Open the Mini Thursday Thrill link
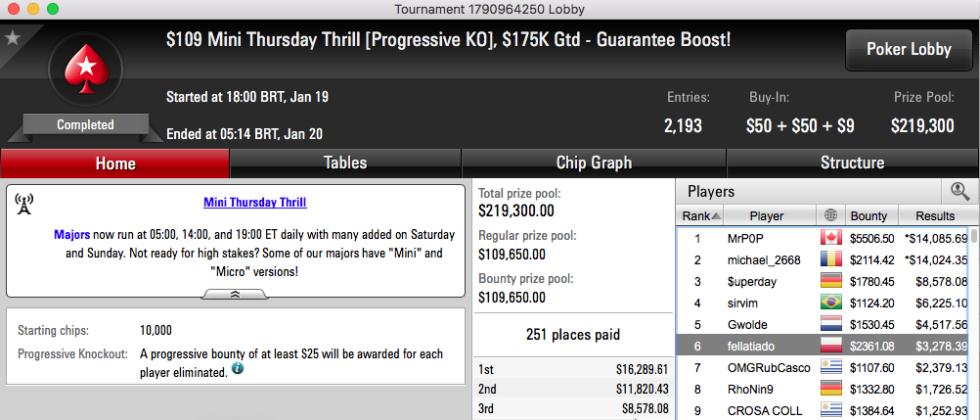The width and height of the screenshot is (980, 420). pyautogui.click(x=255, y=203)
